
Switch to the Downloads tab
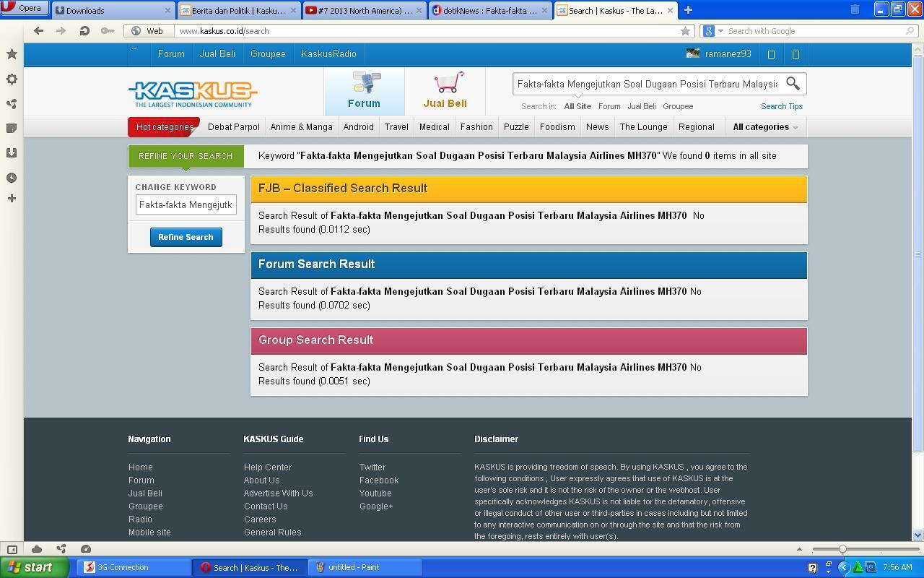[113, 10]
